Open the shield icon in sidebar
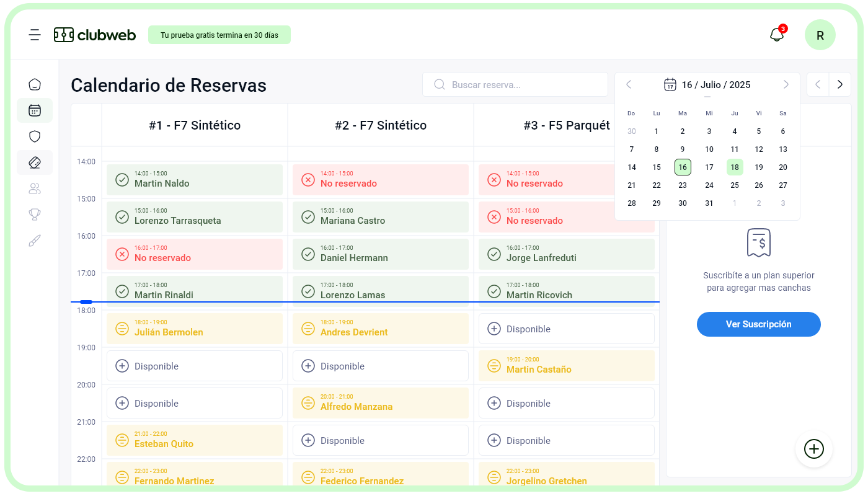This screenshot has width=868, height=496. tap(35, 136)
